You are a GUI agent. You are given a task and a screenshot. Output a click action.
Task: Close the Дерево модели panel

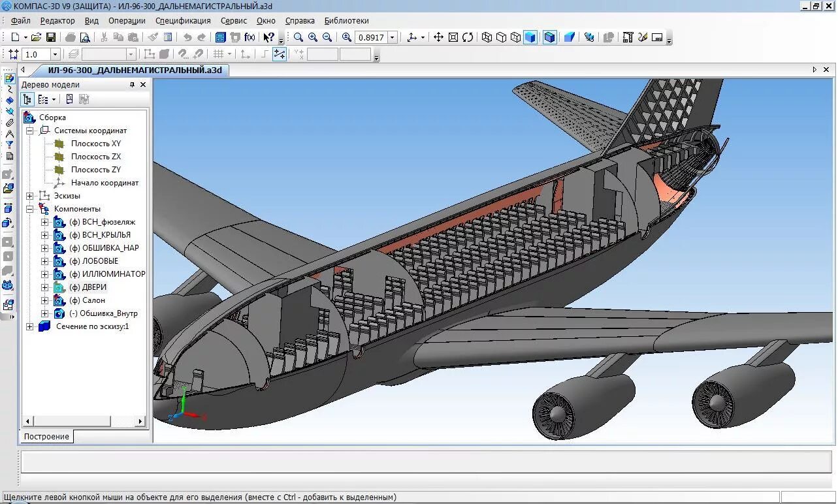point(143,84)
